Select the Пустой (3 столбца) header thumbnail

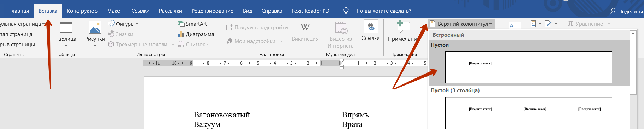[528, 113]
